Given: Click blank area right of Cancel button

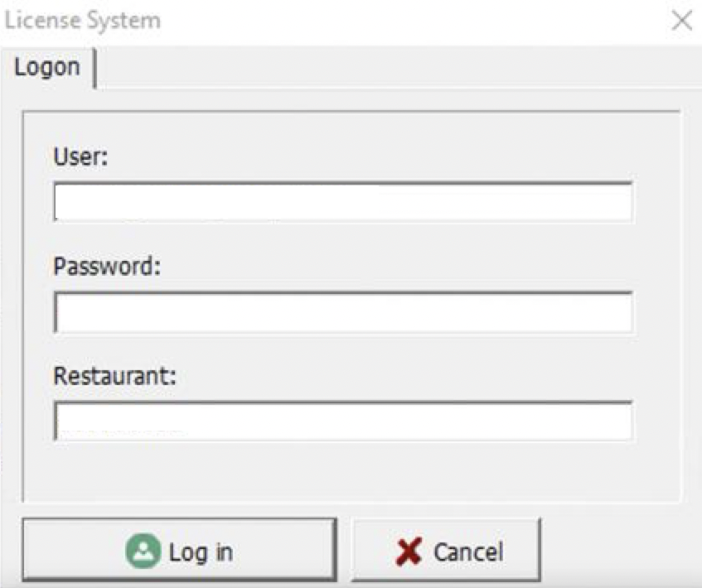Looking at the screenshot, I should 620,552.
